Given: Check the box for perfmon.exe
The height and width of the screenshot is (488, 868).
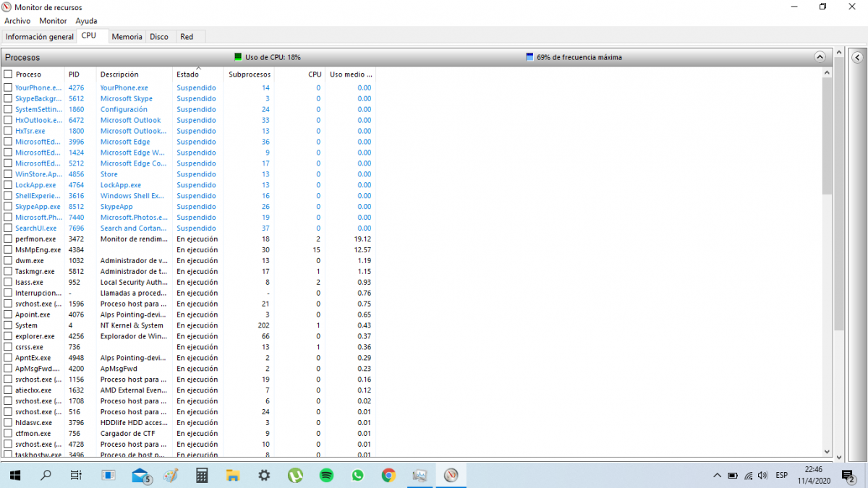Looking at the screenshot, I should (8, 239).
